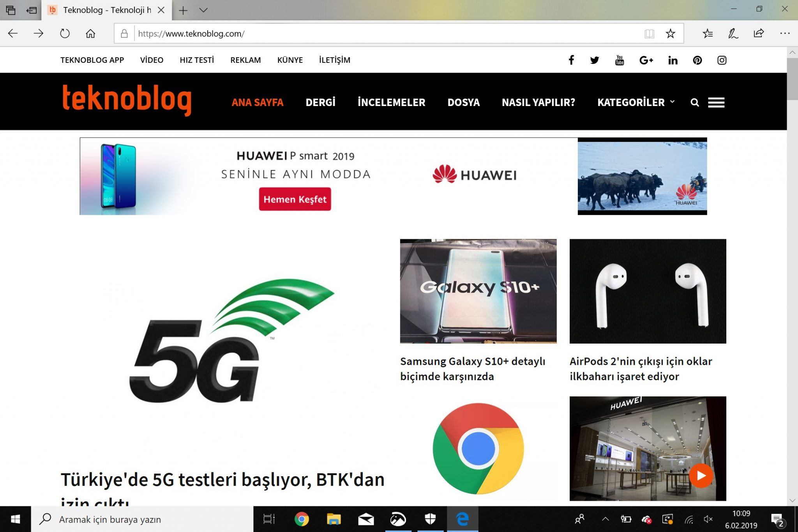Open the Chrome logo article image
Viewport: 798px width, 532px height.
pyautogui.click(x=478, y=449)
